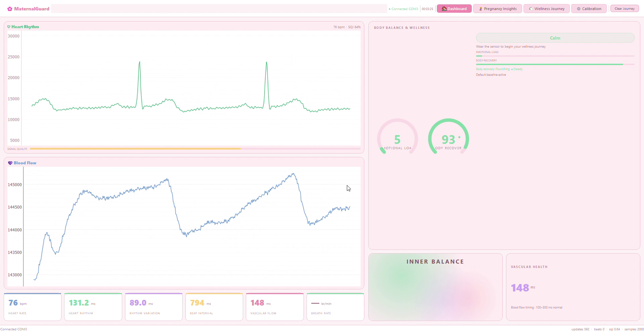This screenshot has height=332, width=644.
Task: Click the Heart Rhythm heart outline icon
Action: [x=9, y=27]
